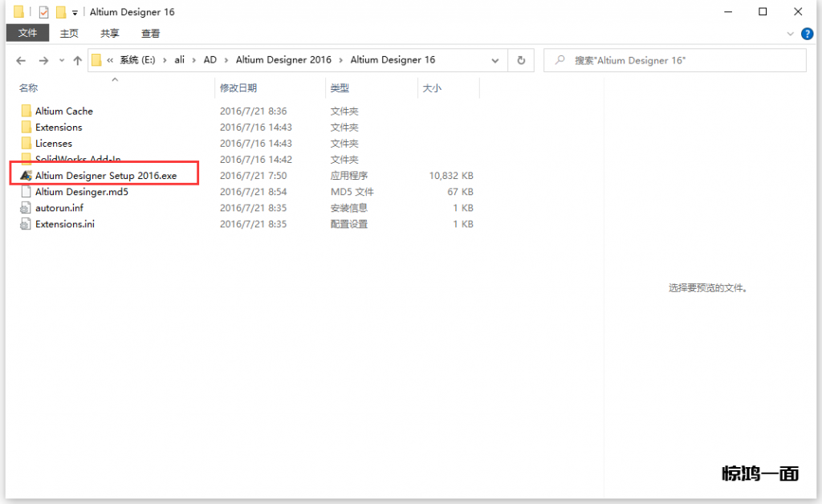
Task: Click the 大小 column header
Action: click(x=431, y=88)
